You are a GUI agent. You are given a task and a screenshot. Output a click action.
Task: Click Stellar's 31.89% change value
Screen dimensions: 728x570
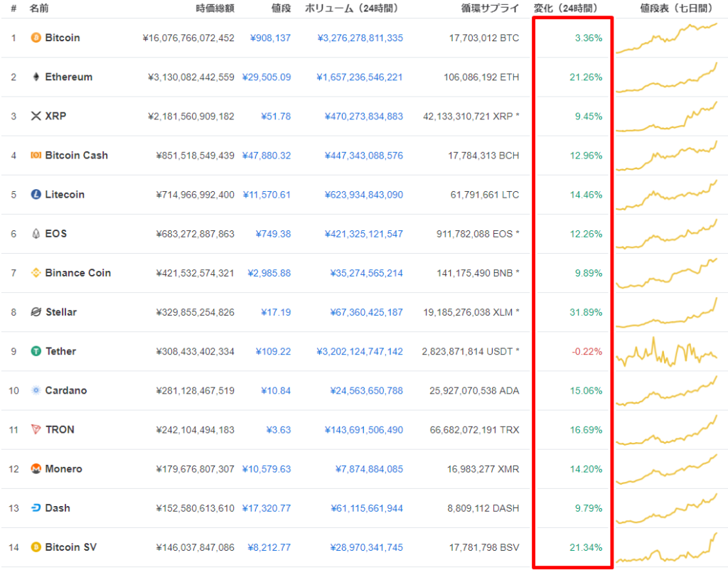[x=586, y=313]
